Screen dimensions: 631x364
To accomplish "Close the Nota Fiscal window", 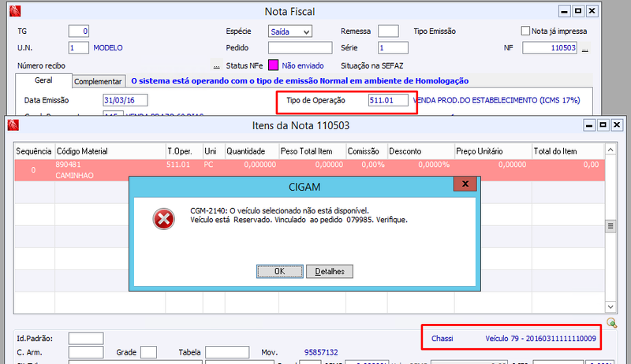I will (592, 11).
